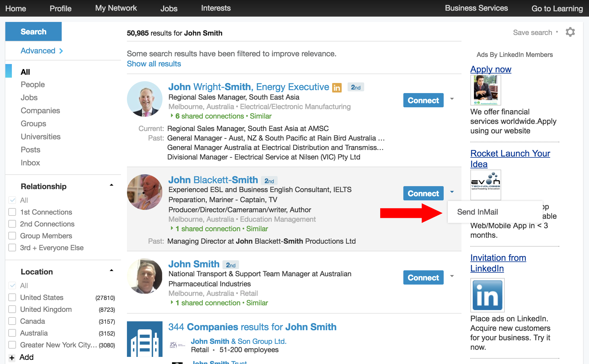Open Business Services menu

(476, 8)
